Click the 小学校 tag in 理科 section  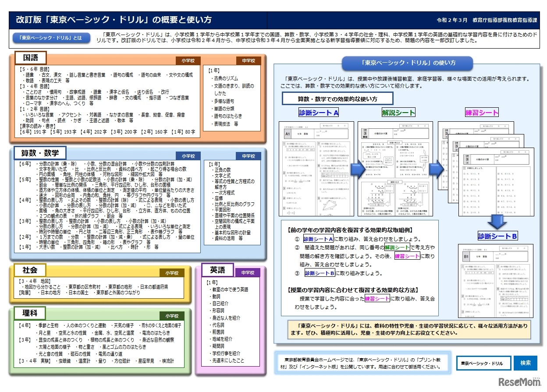pyautogui.click(x=172, y=315)
